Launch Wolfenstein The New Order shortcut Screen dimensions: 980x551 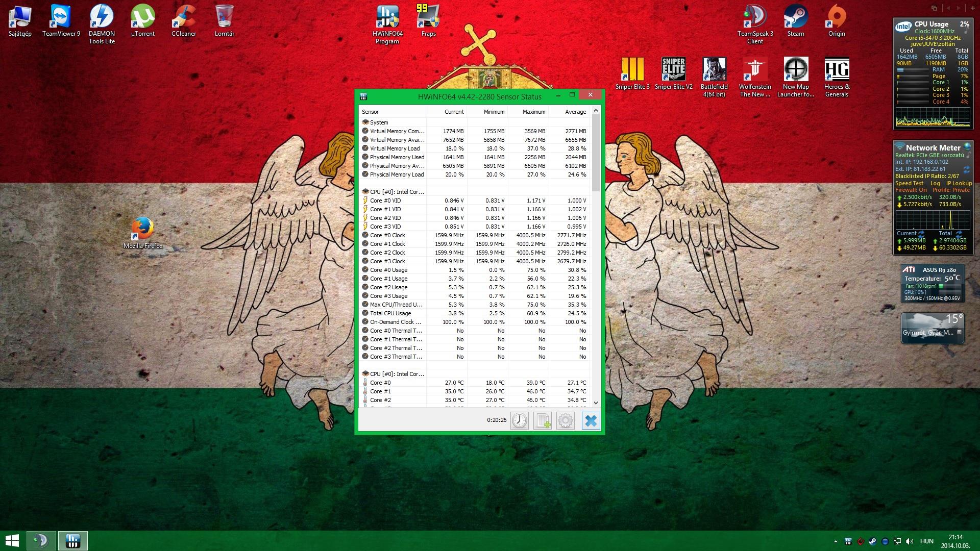pos(755,77)
